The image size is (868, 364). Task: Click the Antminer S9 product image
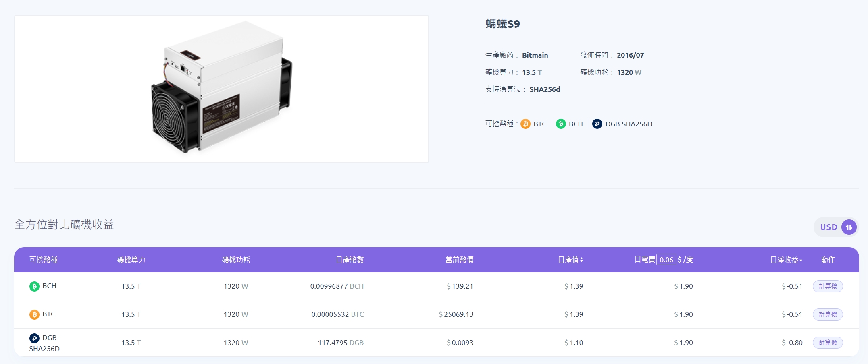click(x=221, y=89)
